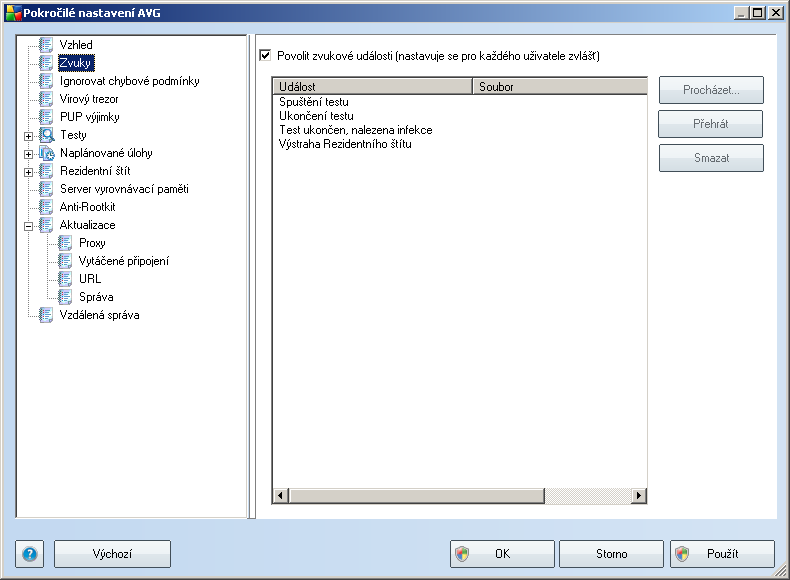Image resolution: width=790 pixels, height=580 pixels.
Task: Cancel with the Storno button
Action: tap(612, 554)
